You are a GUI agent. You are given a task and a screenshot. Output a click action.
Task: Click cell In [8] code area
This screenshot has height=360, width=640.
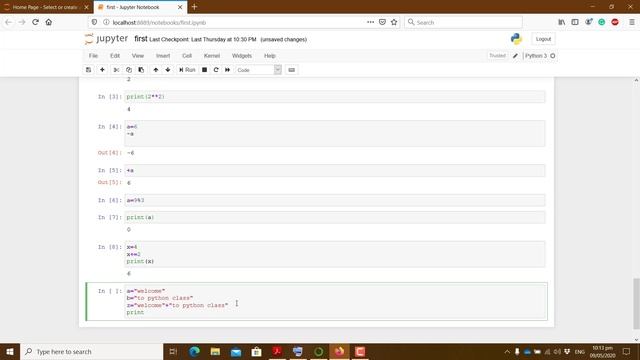(x=335, y=254)
